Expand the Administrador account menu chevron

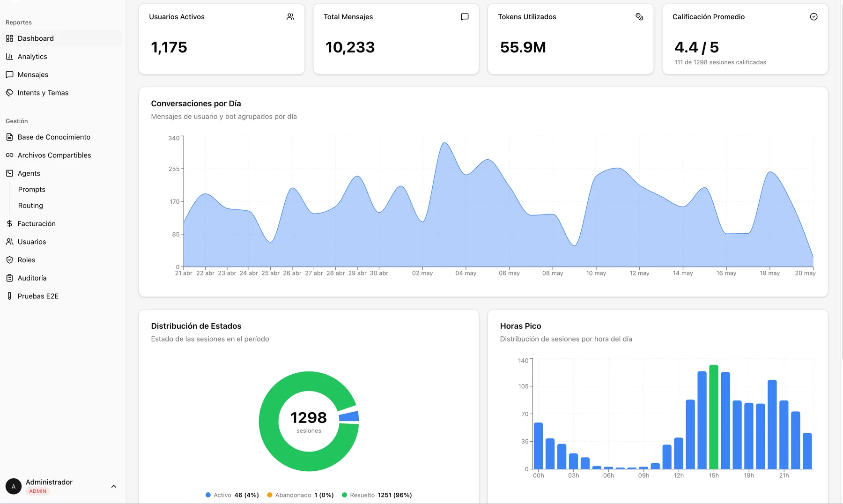114,487
